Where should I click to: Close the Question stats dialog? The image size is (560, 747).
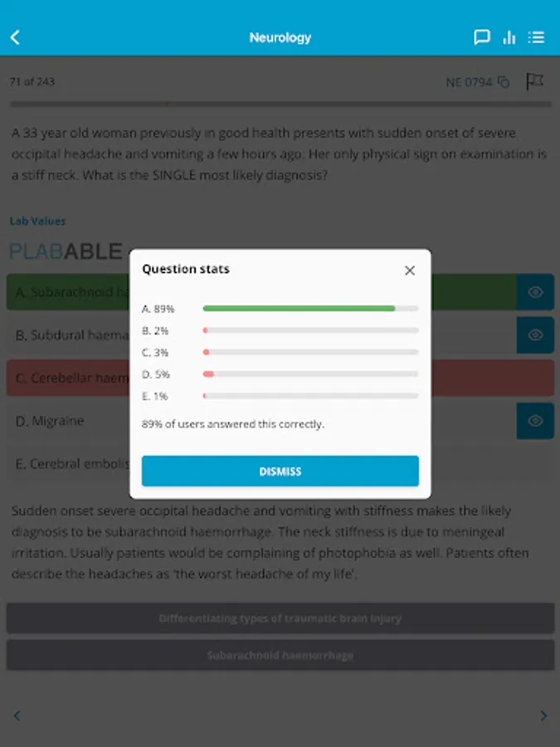coord(410,270)
